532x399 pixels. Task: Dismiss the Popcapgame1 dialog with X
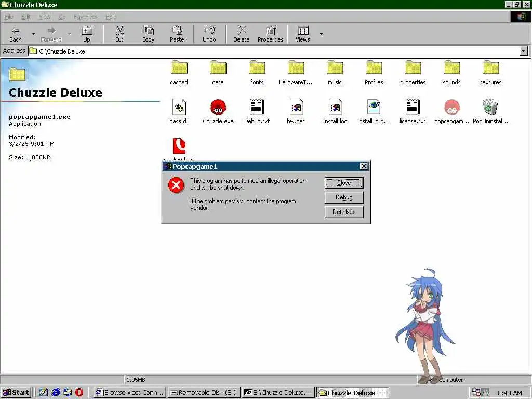coord(364,166)
